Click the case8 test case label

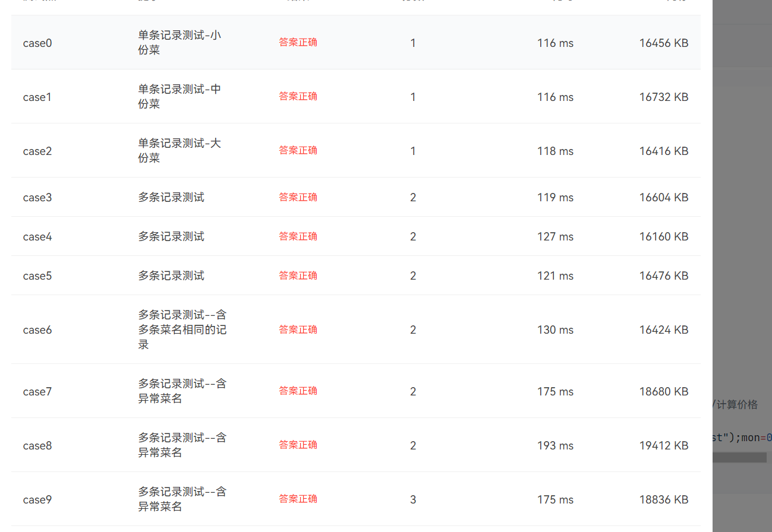pos(37,445)
